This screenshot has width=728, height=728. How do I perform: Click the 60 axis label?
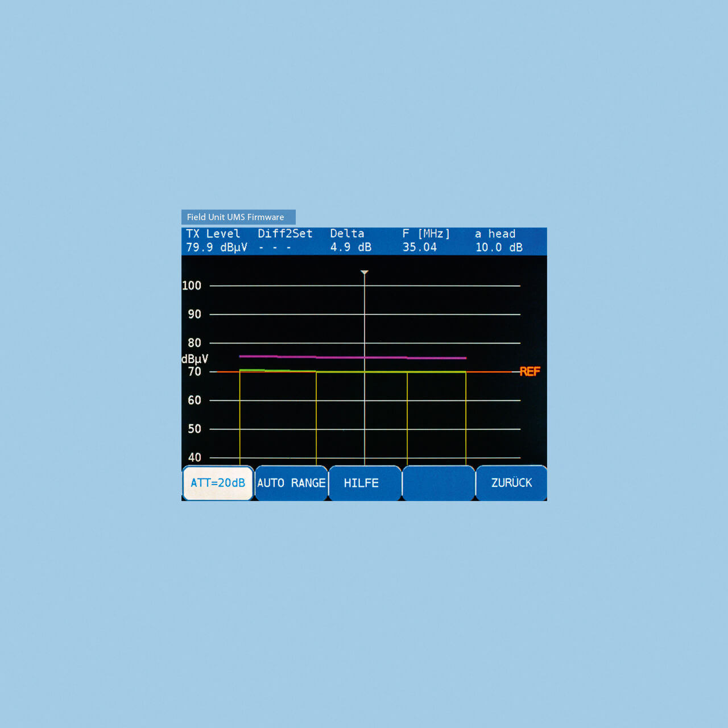click(195, 400)
